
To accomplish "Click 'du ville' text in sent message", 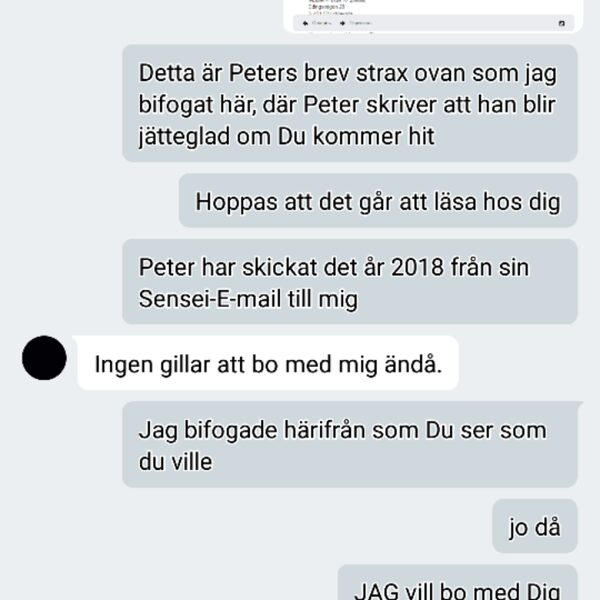I will (x=175, y=462).
